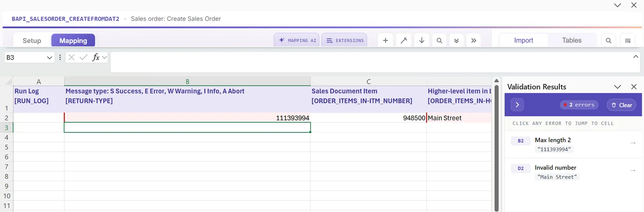Collapse Validation Results panel via chevron
Image resolution: width=644 pixels, height=212 pixels.
(x=617, y=86)
